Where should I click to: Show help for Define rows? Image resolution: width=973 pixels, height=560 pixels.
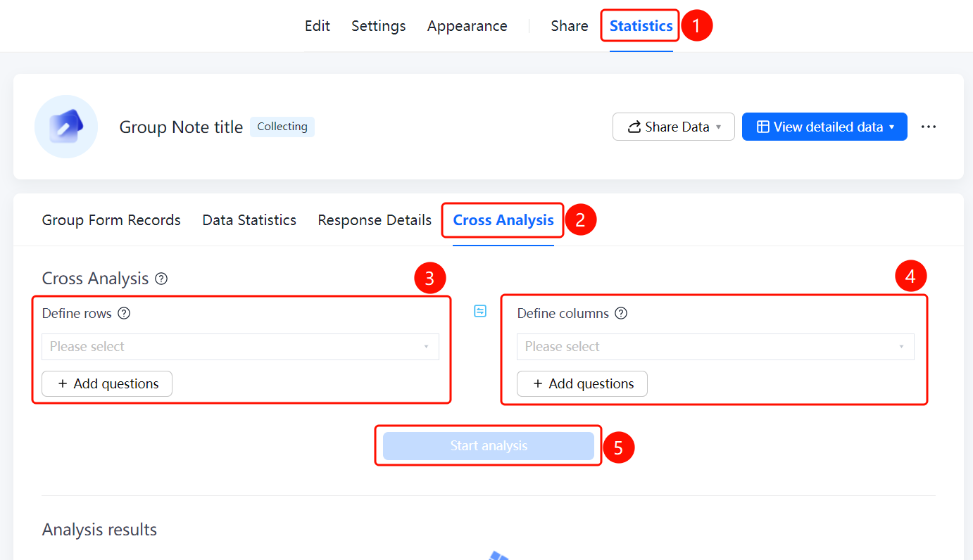coord(124,314)
